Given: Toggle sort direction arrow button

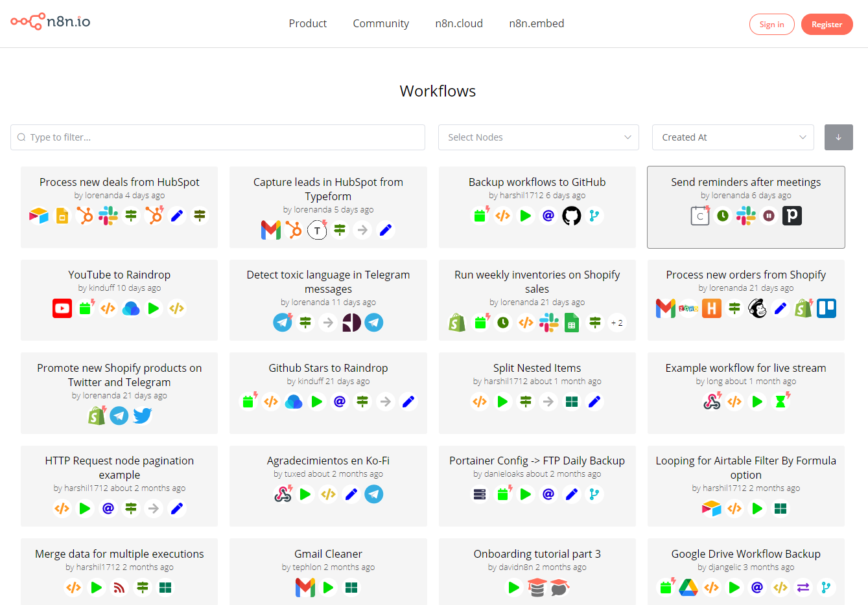Looking at the screenshot, I should click(838, 137).
